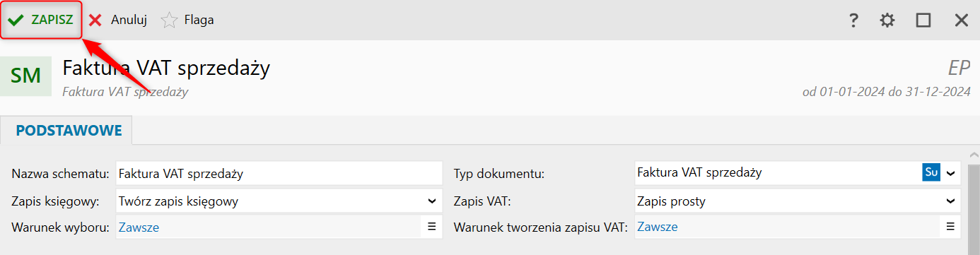This screenshot has width=980, height=255.
Task: Click Zawsze link for VAT record condition
Action: coord(658,227)
